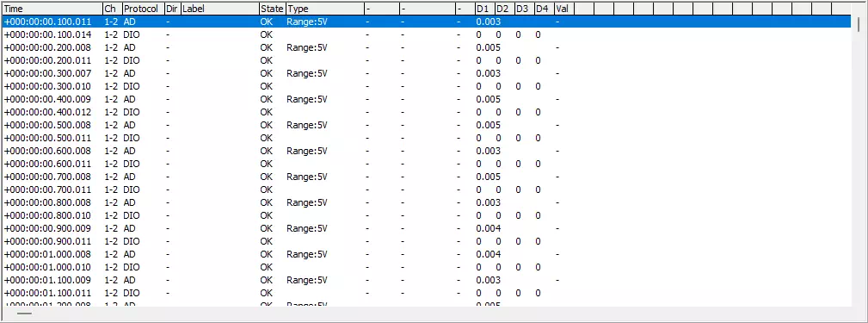Select the row at +000:00:01.100.011

[x=426, y=293]
